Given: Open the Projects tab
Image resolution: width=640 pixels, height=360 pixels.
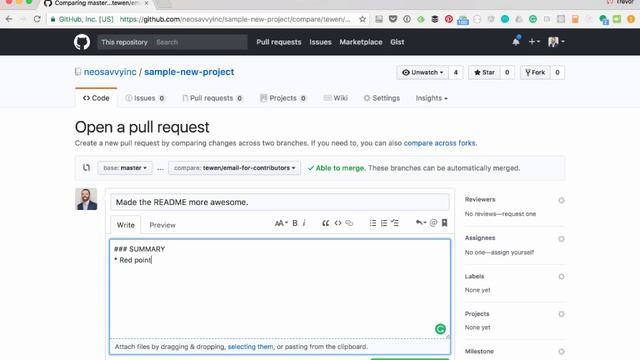Looking at the screenshot, I should [x=283, y=98].
